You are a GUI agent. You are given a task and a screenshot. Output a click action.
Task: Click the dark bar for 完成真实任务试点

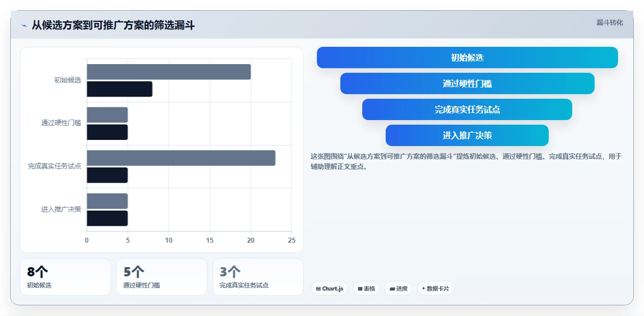[107, 175]
